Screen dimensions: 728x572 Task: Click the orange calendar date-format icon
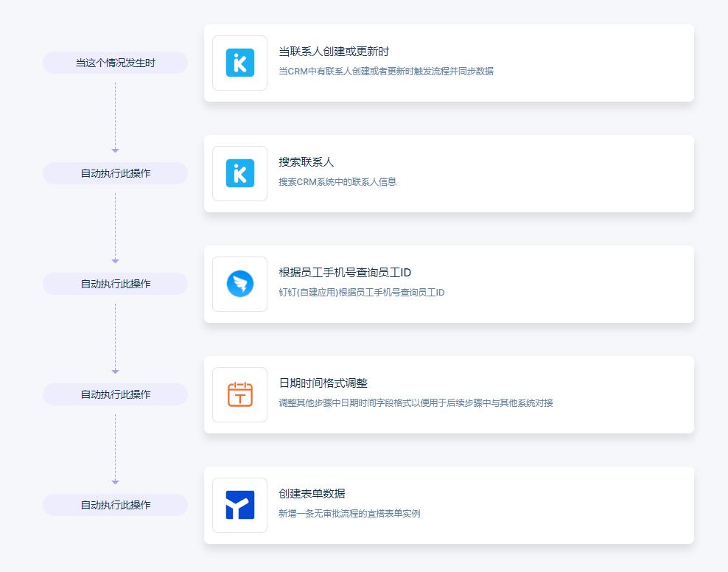pos(239,394)
